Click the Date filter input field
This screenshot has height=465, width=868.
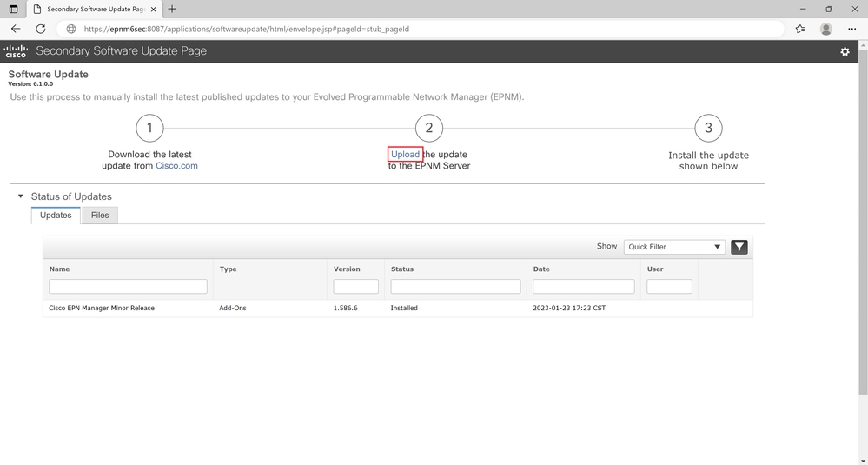click(584, 286)
